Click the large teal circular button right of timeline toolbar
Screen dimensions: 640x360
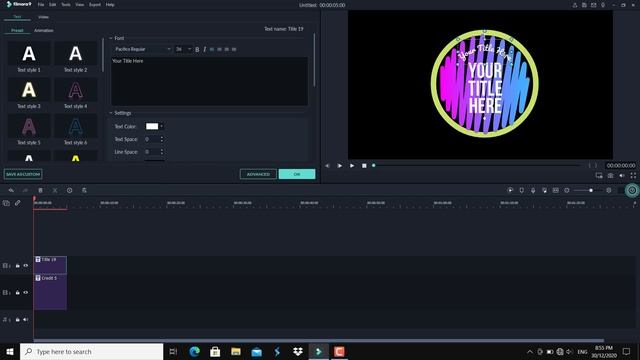632,190
